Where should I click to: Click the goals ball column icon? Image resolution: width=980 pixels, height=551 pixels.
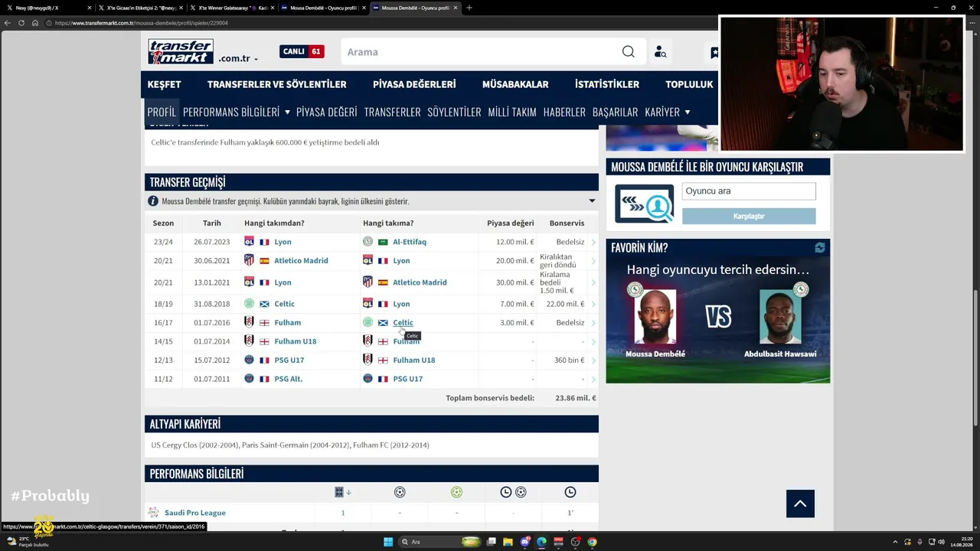400,492
